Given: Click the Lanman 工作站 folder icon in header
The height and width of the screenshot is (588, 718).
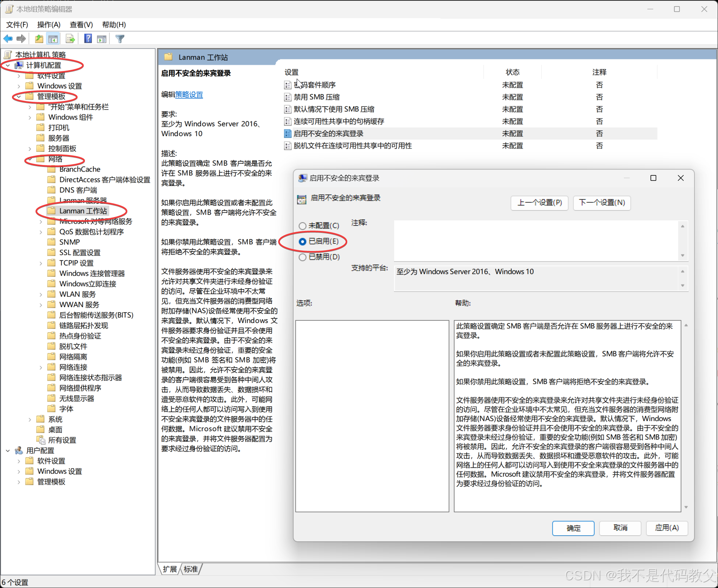Looking at the screenshot, I should 168,57.
